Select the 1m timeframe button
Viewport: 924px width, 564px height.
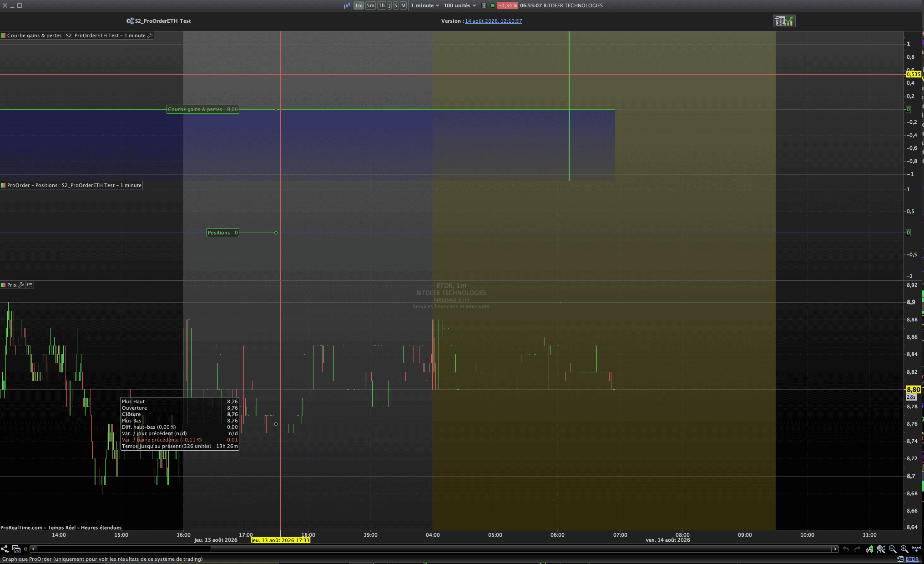click(x=358, y=5)
